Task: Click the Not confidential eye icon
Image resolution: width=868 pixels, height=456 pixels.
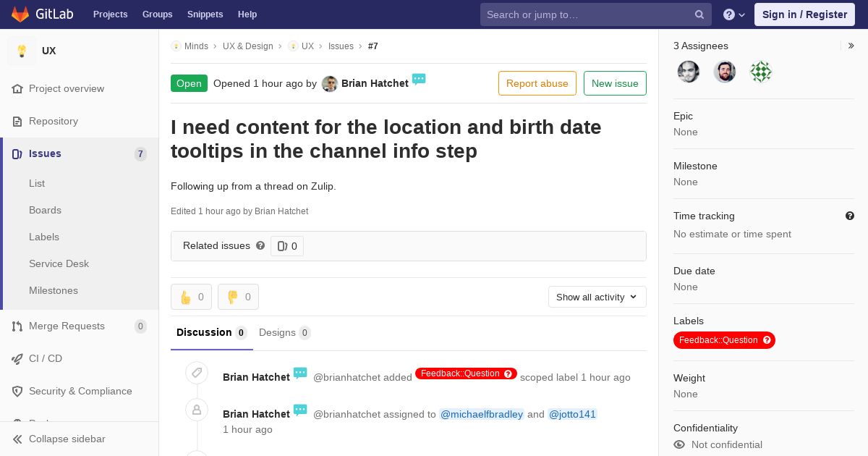Action: click(x=679, y=444)
